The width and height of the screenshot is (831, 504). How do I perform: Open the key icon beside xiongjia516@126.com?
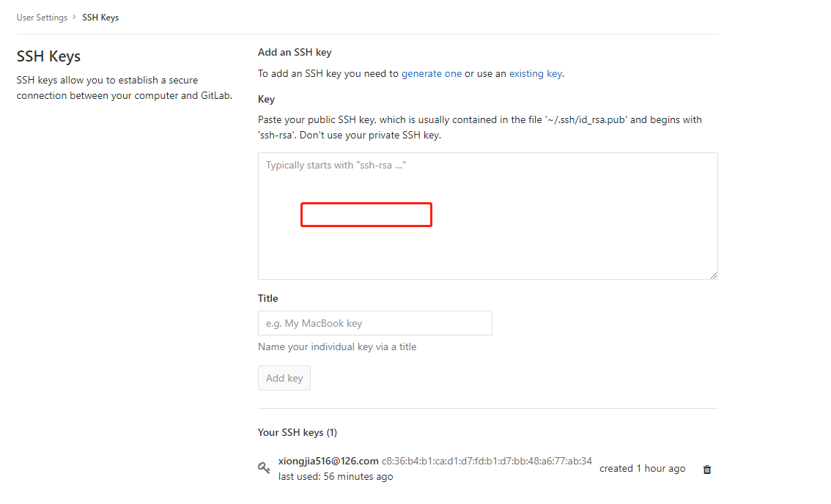coord(264,467)
